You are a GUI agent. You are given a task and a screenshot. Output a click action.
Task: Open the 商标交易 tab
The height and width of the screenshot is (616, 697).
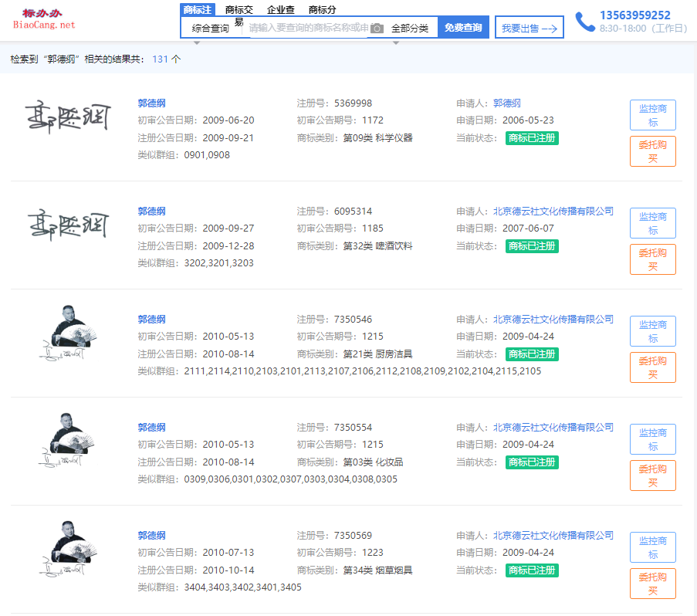pos(239,10)
